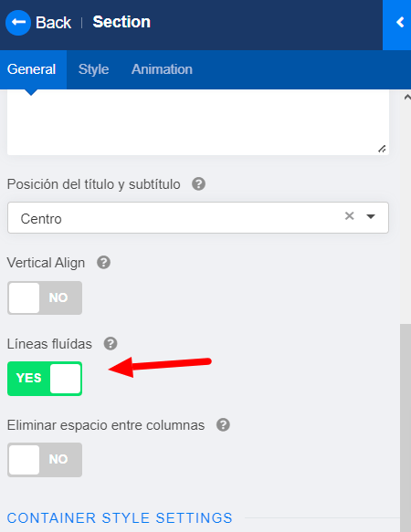Image resolution: width=411 pixels, height=532 pixels.
Task: Click the textarea resize handle corner
Action: [382, 149]
